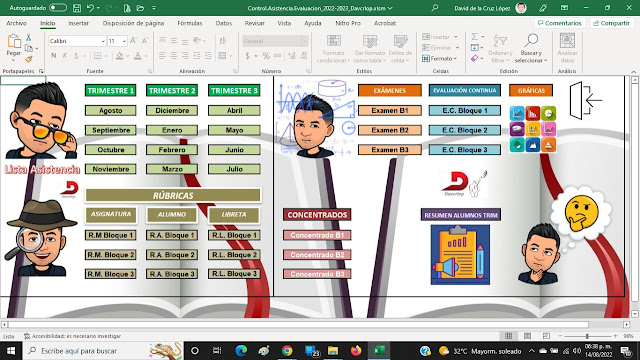The width and height of the screenshot is (640, 360).
Task: Click the R.A. Bloque 1 rubric button
Action: [x=172, y=235]
